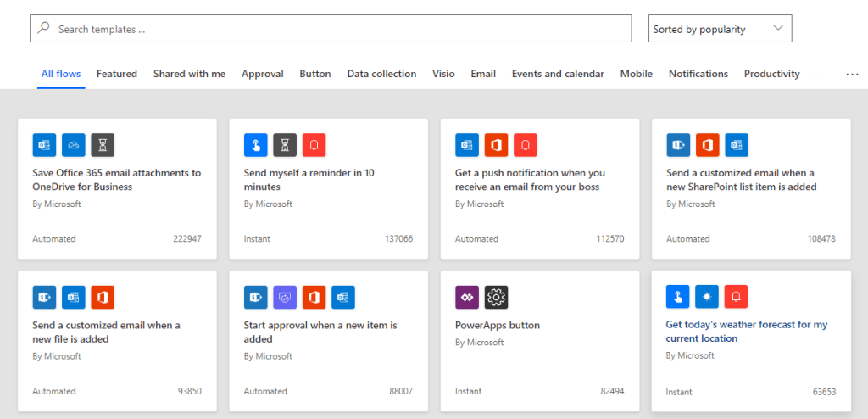Click Outlook icon on new SharePoint list item card
Viewport: 868px width, 419px height.
click(737, 145)
